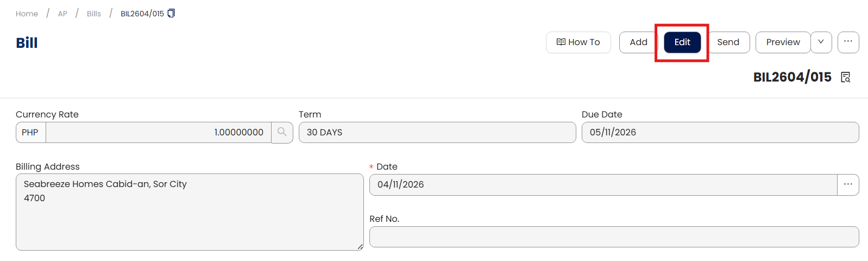Image resolution: width=868 pixels, height=261 pixels.
Task: Click the Ref No. input field
Action: click(614, 237)
